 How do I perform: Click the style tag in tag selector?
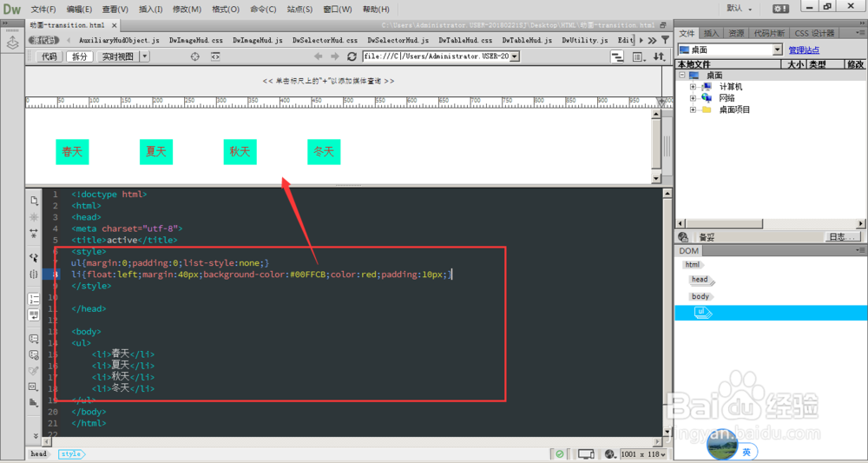point(71,454)
